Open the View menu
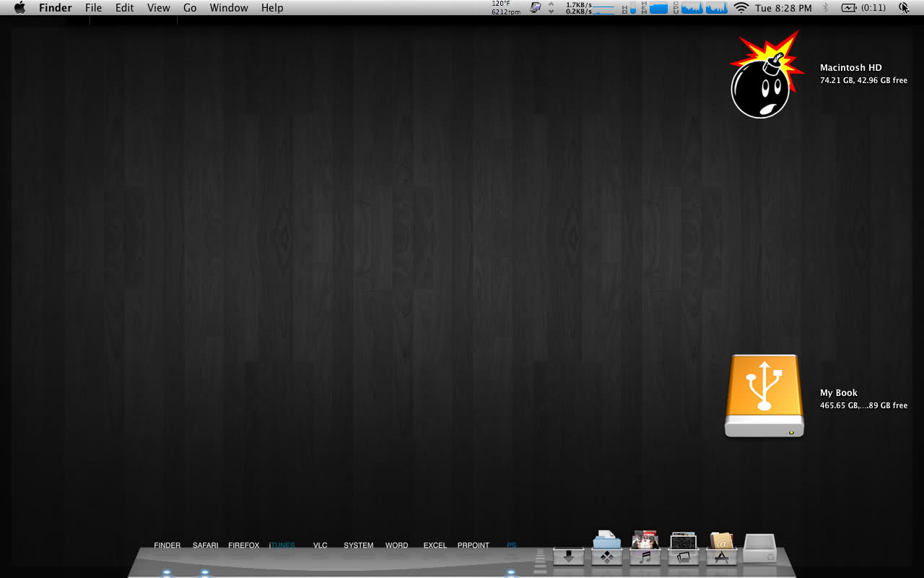Screen dimensions: 924x578 [159, 8]
